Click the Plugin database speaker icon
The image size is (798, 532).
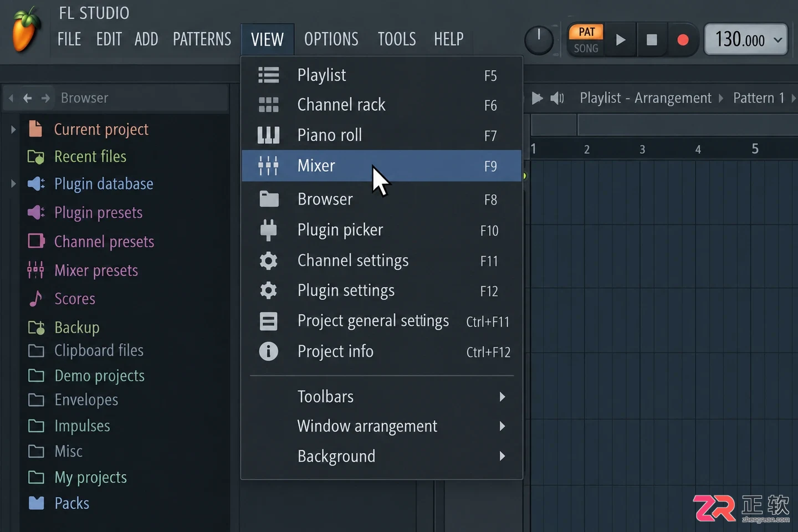click(36, 183)
